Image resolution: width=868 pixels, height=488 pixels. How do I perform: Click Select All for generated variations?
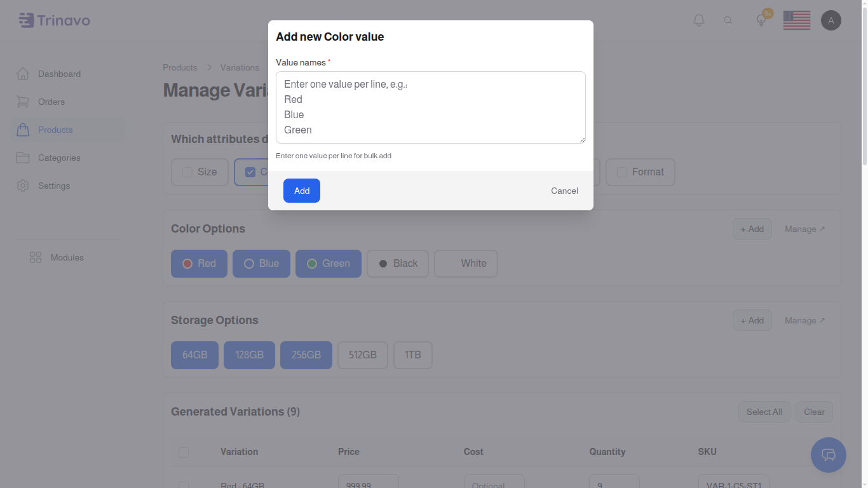point(764,412)
